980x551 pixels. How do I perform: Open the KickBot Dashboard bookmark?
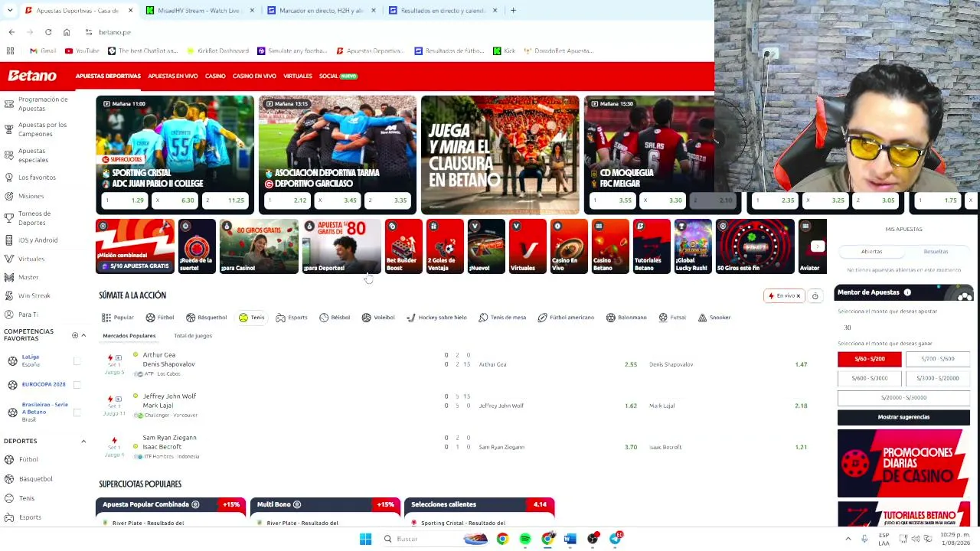[x=217, y=51]
